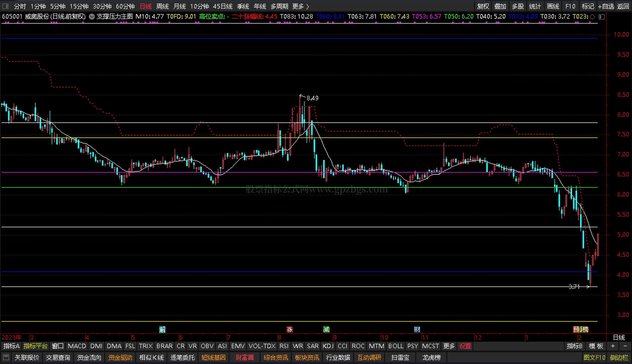Switch to 指标B group
Screen dimensions: 632x364
click(x=575, y=346)
